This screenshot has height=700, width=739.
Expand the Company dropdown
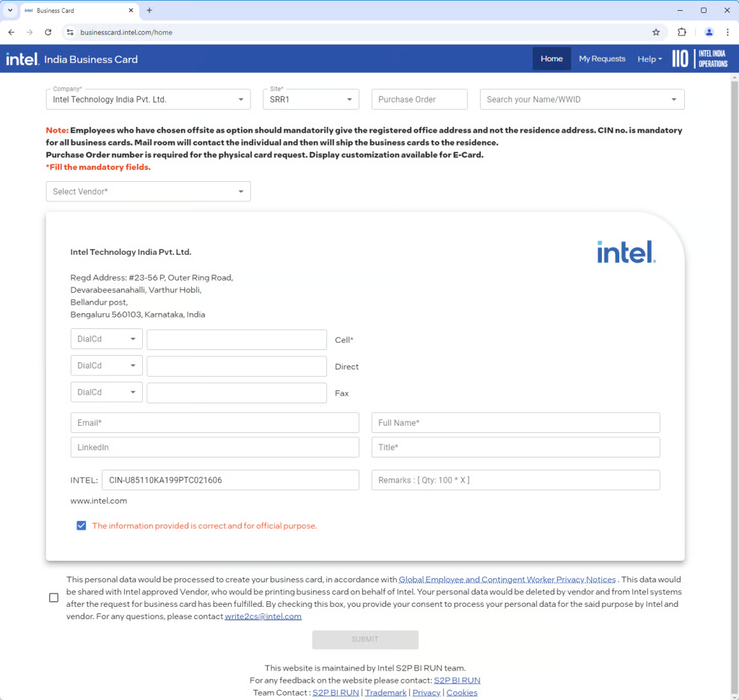click(x=148, y=100)
